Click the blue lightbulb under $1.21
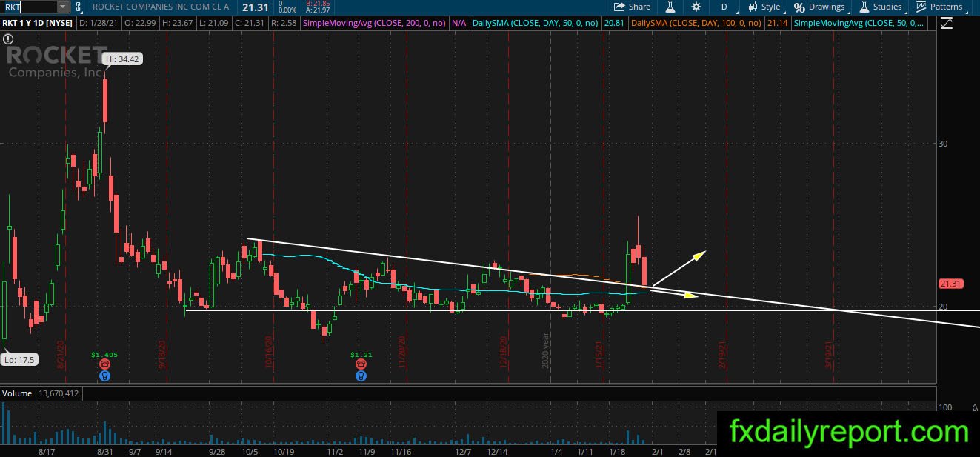The height and width of the screenshot is (457, 980). click(x=361, y=376)
